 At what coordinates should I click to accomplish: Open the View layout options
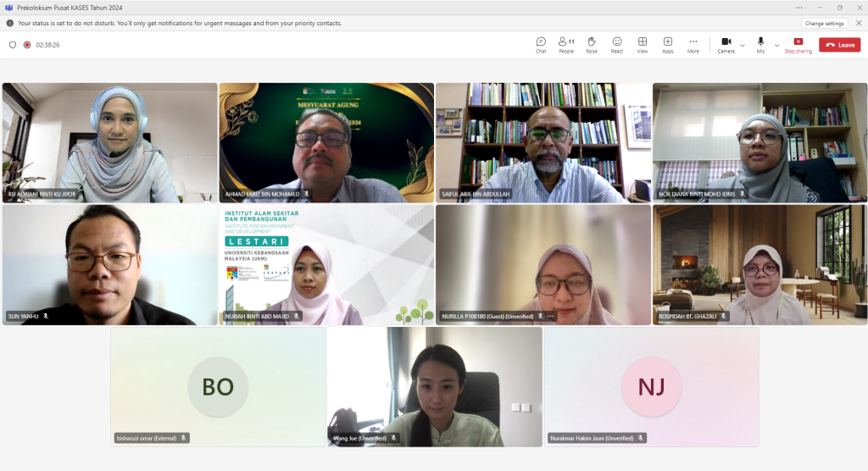(x=643, y=44)
